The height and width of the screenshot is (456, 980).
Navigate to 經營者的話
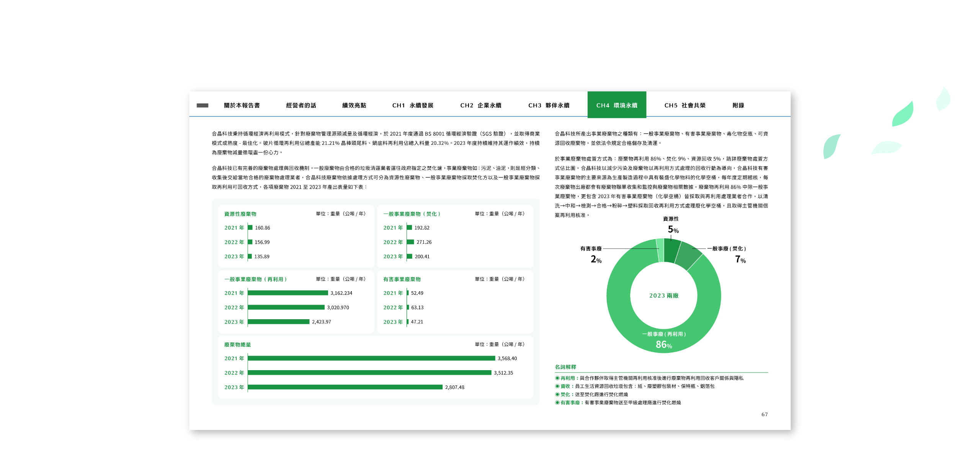pos(301,105)
